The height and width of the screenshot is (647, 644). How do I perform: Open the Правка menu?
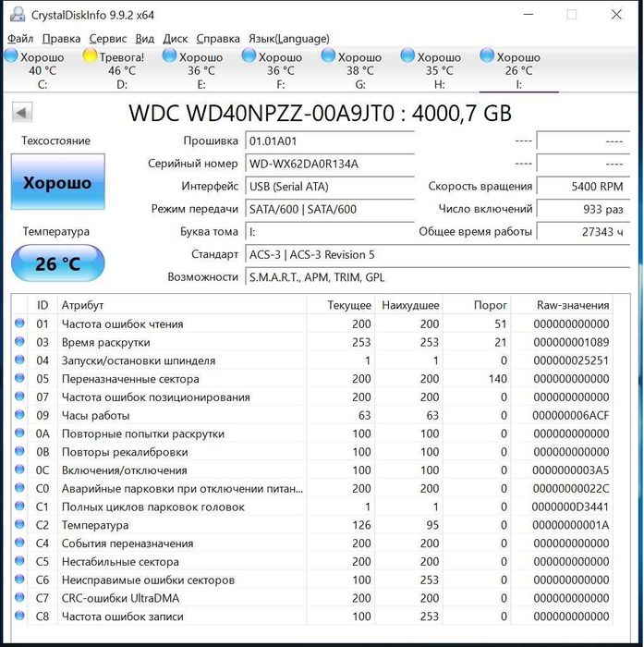coord(61,39)
